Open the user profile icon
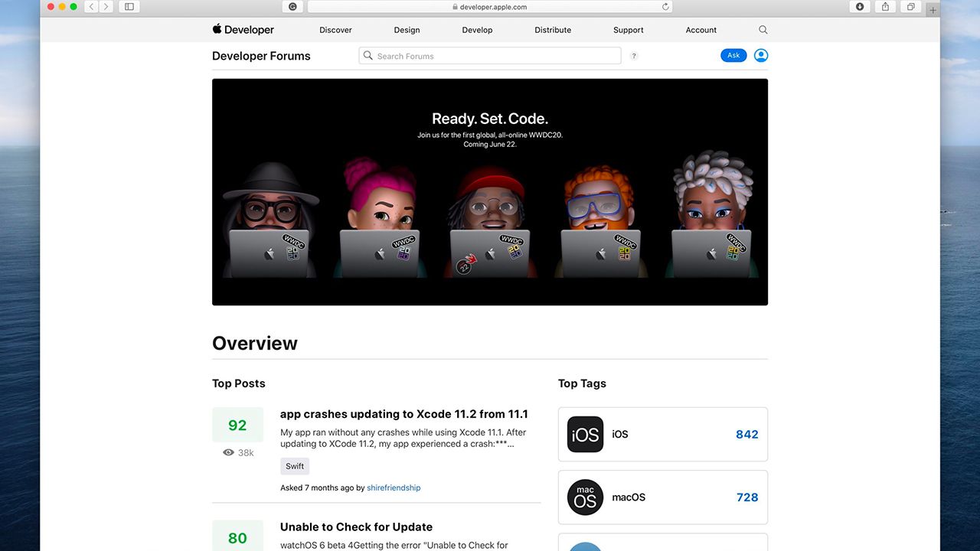 tap(761, 55)
